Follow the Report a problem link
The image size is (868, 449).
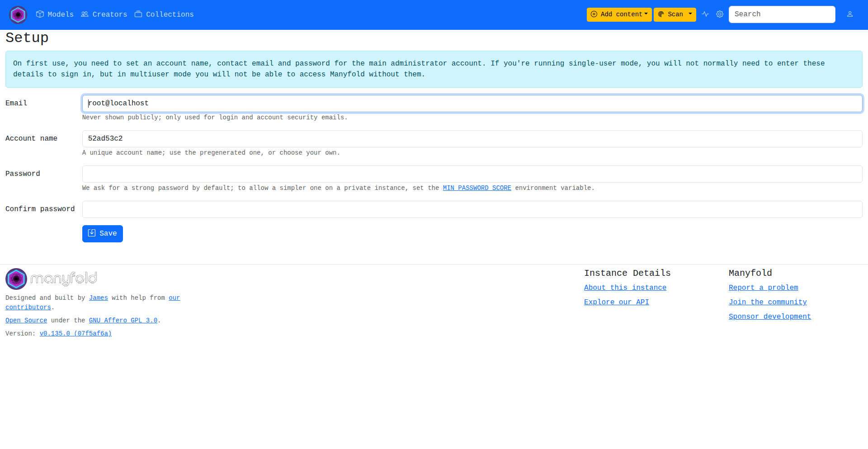[763, 288]
